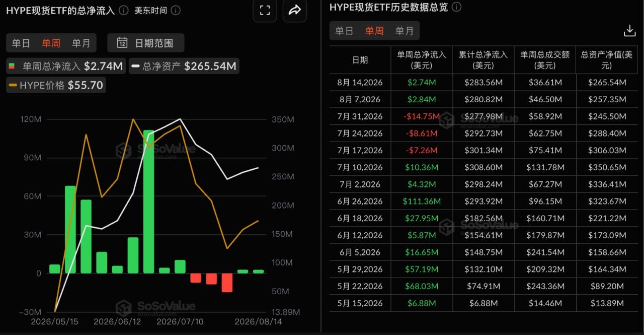Select the 5月 15,2026 date row
This screenshot has width=644, height=335.
[x=360, y=303]
